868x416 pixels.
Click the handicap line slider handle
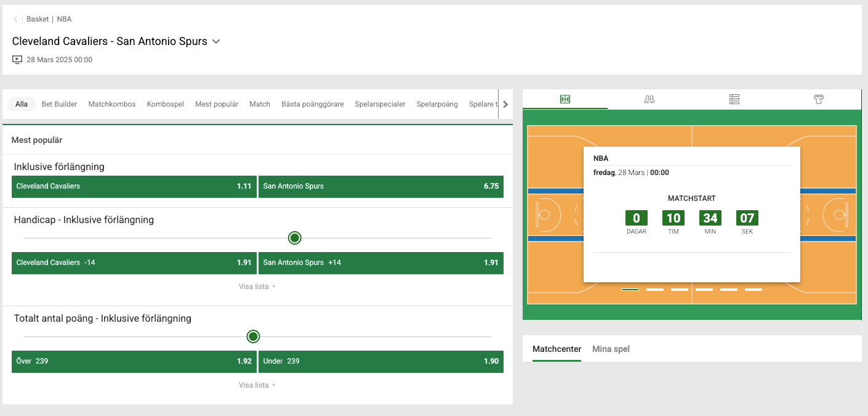point(294,238)
